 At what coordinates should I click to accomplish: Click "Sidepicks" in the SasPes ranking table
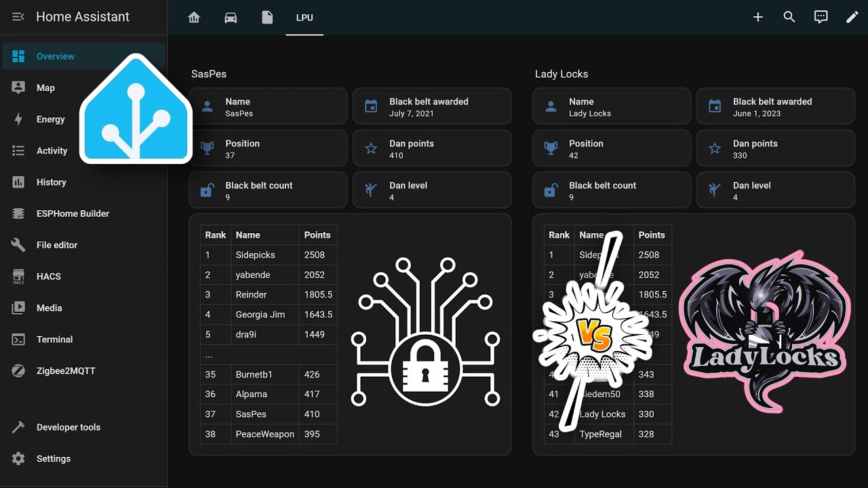click(x=256, y=255)
